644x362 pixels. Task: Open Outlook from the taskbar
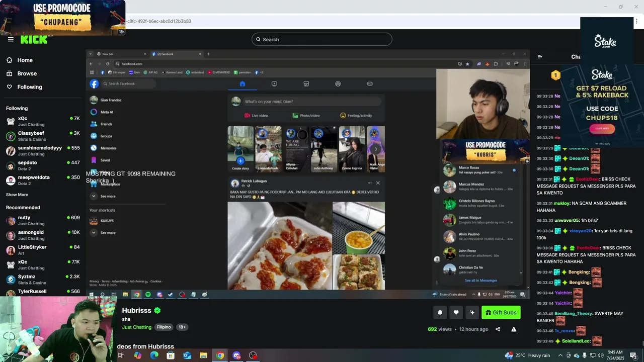pos(187,355)
